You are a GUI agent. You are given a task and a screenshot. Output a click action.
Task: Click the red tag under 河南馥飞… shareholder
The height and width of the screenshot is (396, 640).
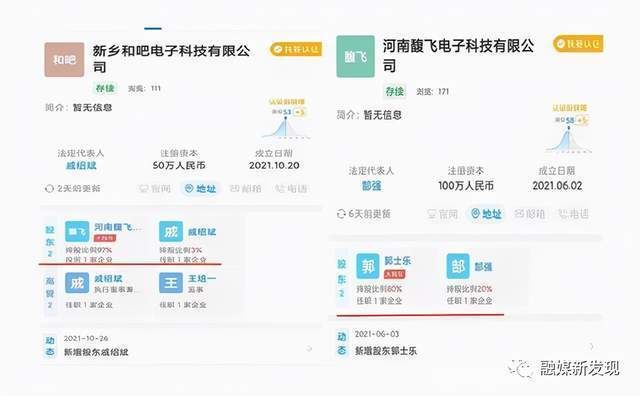[105, 238]
